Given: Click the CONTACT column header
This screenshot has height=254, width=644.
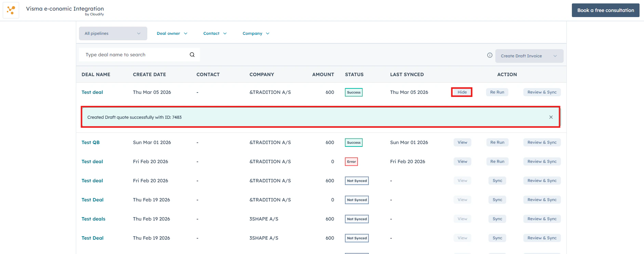Looking at the screenshot, I should (208, 74).
